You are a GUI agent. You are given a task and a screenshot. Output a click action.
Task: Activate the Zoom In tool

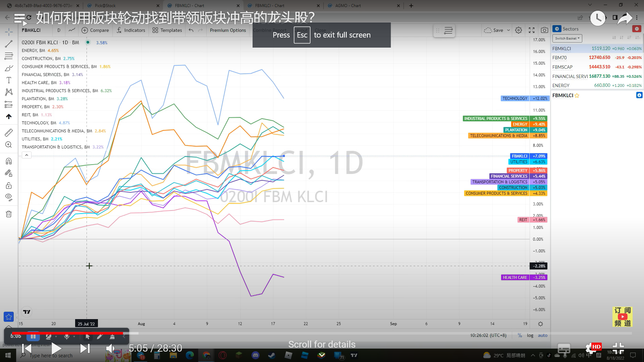(8, 144)
